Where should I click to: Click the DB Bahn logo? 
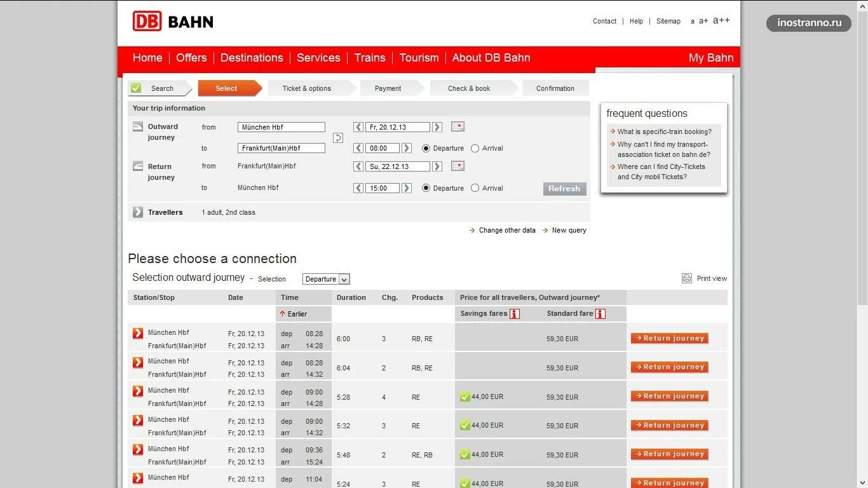pyautogui.click(x=173, y=22)
